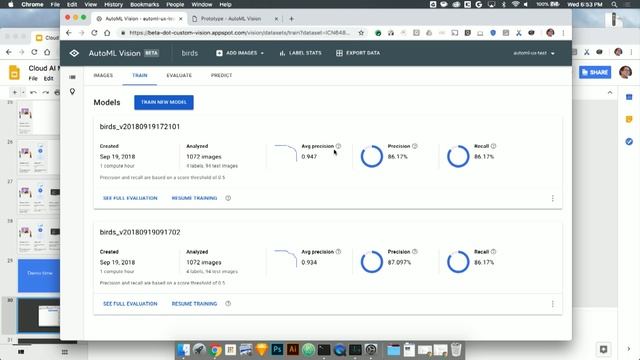The height and width of the screenshot is (360, 640).
Task: Switch to the Evaluate tab
Action: point(179,76)
